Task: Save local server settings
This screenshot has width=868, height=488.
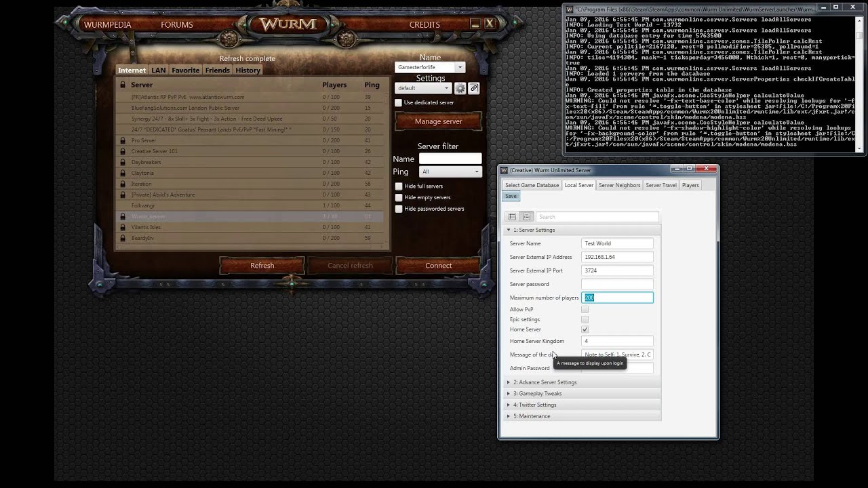Action: click(511, 196)
